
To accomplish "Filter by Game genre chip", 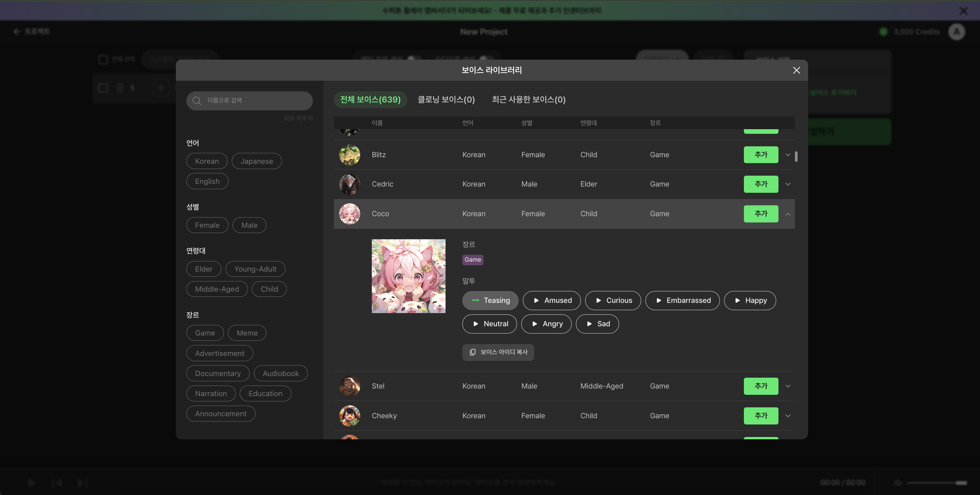I will 205,333.
